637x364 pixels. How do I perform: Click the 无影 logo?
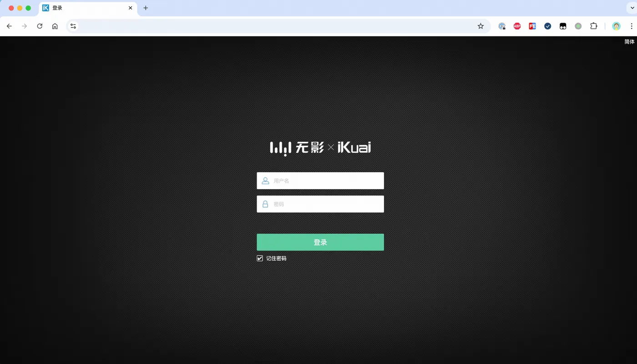click(x=297, y=148)
